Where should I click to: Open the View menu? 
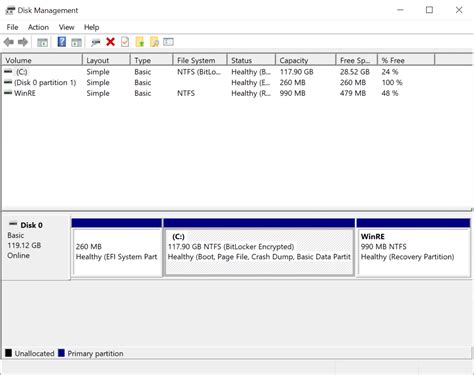tap(66, 27)
